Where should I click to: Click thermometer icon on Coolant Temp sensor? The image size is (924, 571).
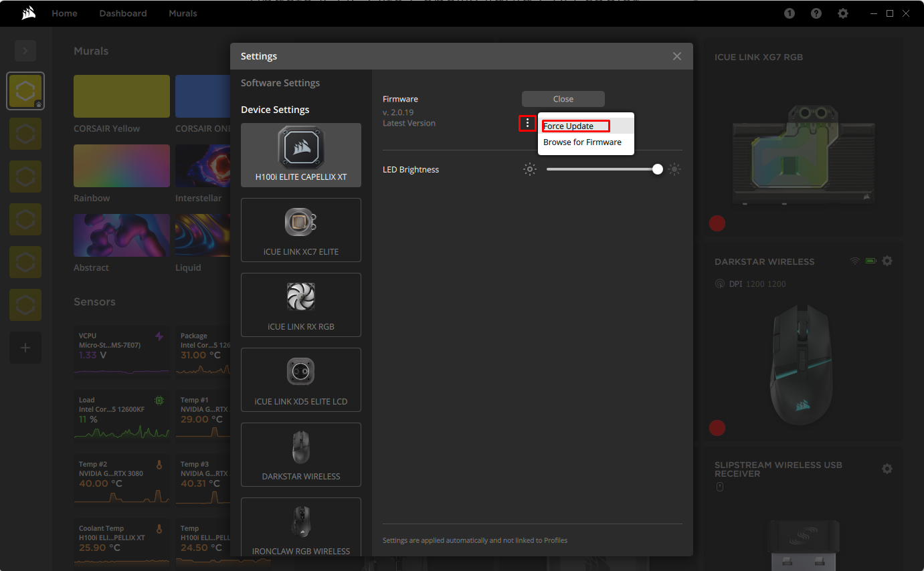click(159, 529)
